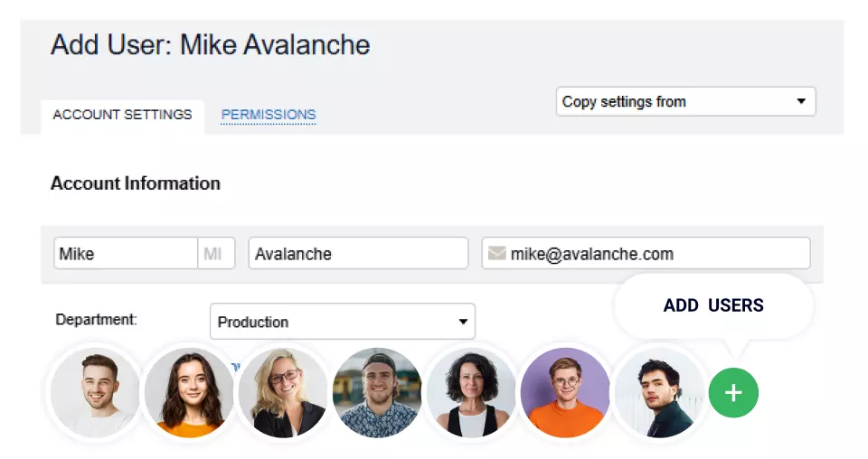Viewport: 868px width, 459px height.
Task: Click the Copy settings from dropdown arrow
Action: (x=801, y=102)
